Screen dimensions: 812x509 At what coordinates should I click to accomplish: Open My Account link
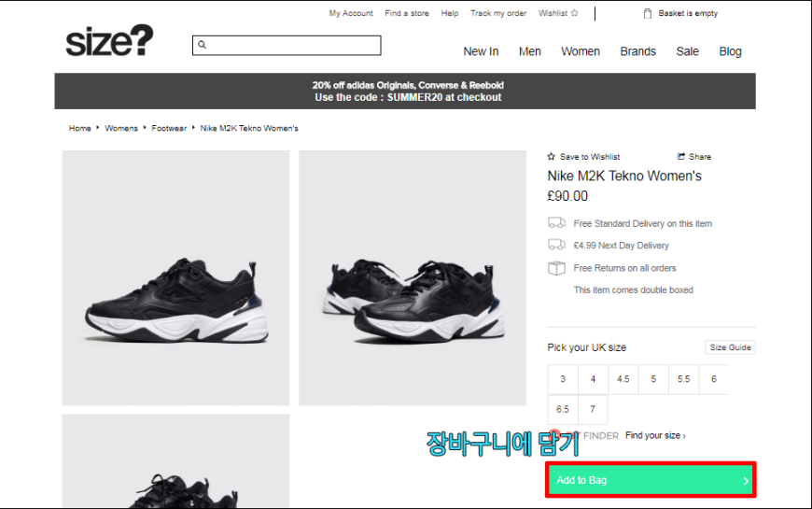coord(351,13)
